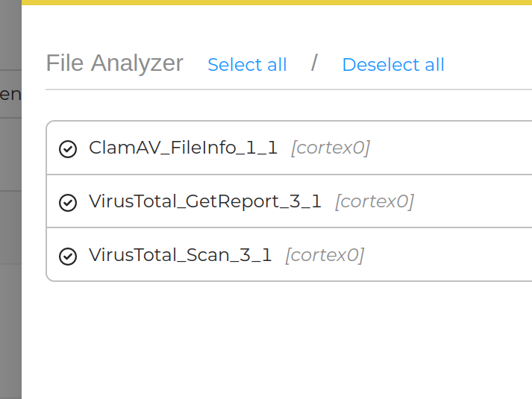Click the slash separator between selection links
Image resolution: width=532 pixels, height=399 pixels.
[314, 63]
